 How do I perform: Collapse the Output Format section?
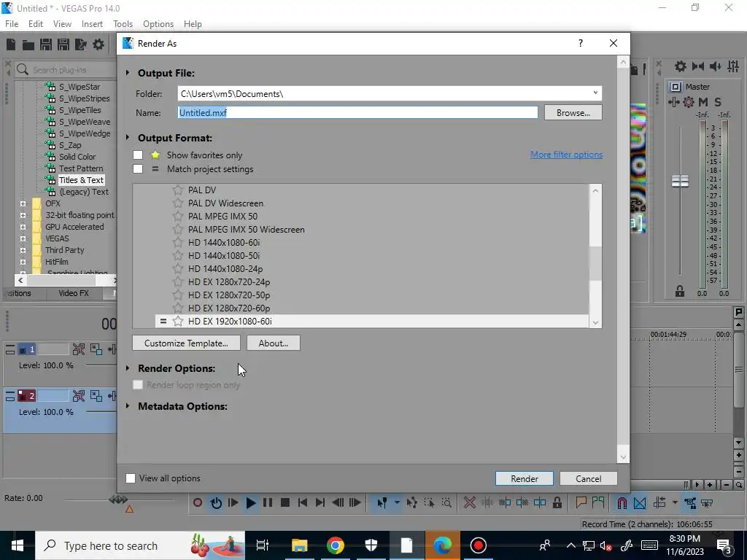click(128, 138)
